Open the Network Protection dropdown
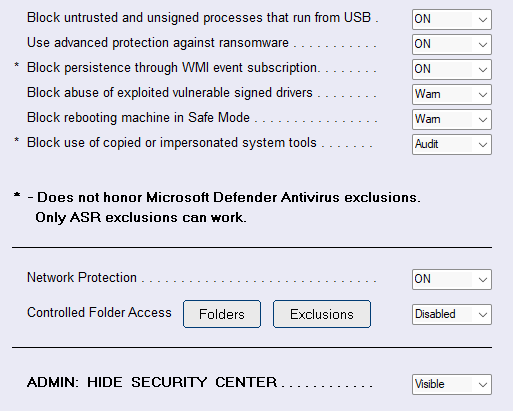This screenshot has width=513, height=411. [x=452, y=279]
